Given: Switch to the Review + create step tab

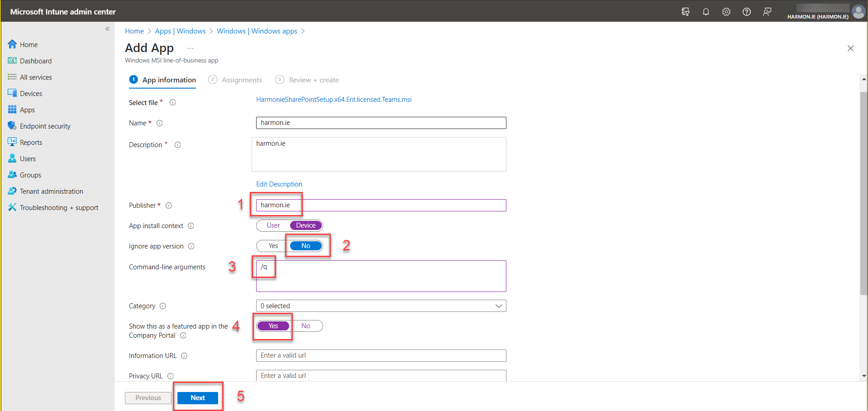Looking at the screenshot, I should 307,80.
